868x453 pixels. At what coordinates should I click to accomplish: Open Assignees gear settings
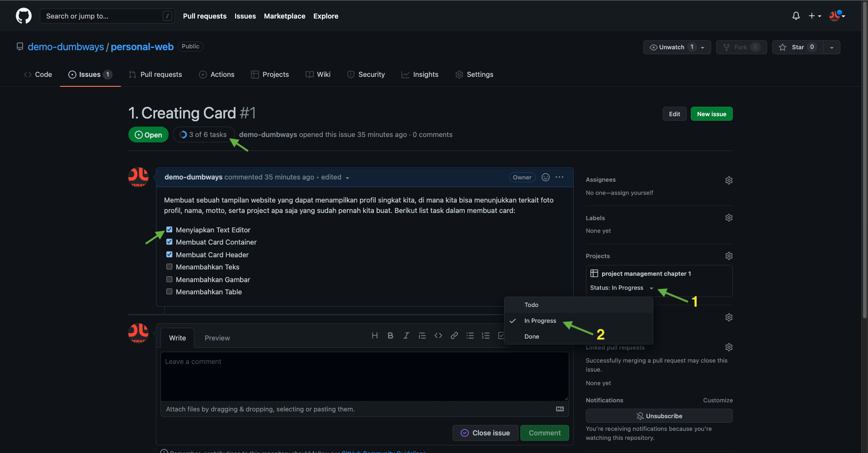[x=729, y=180]
